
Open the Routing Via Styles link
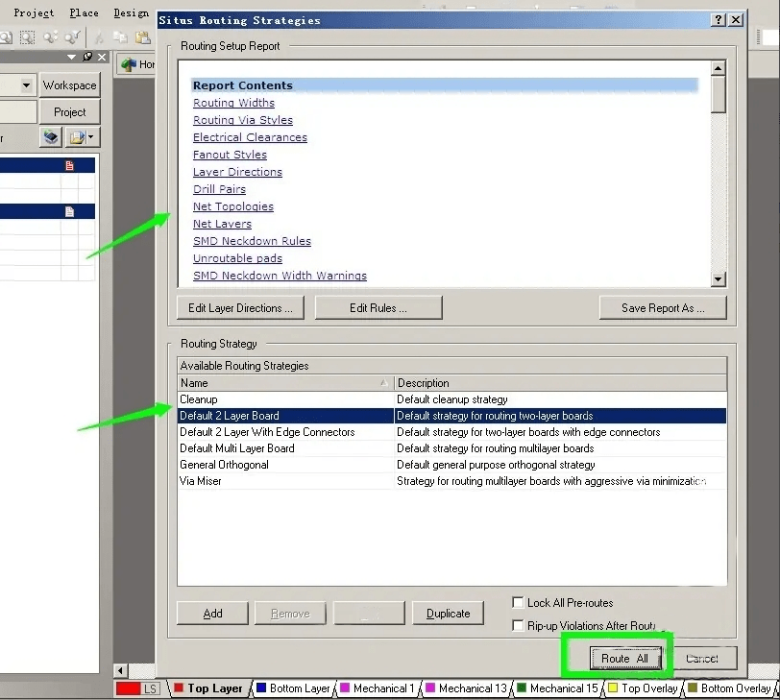click(x=243, y=120)
